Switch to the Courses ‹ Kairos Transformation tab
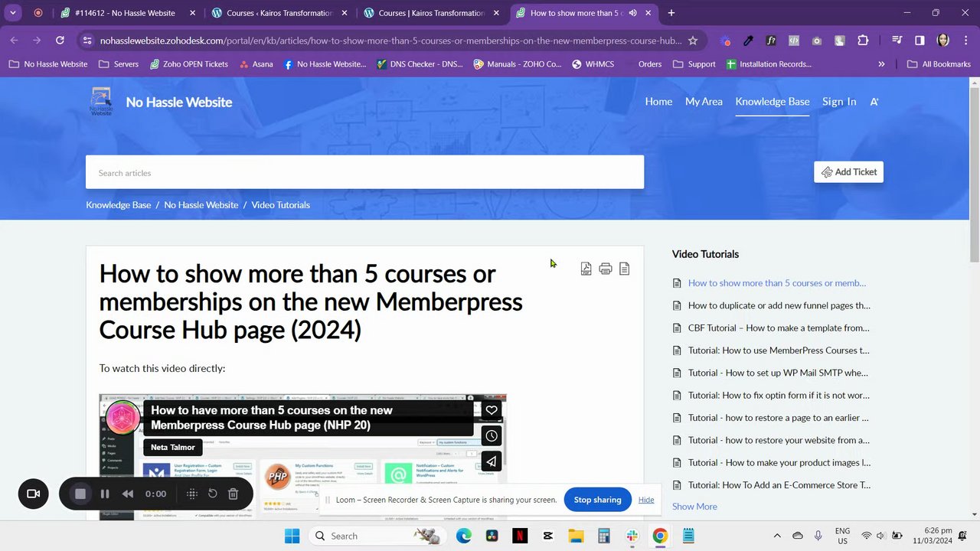This screenshot has width=980, height=551. pos(279,13)
